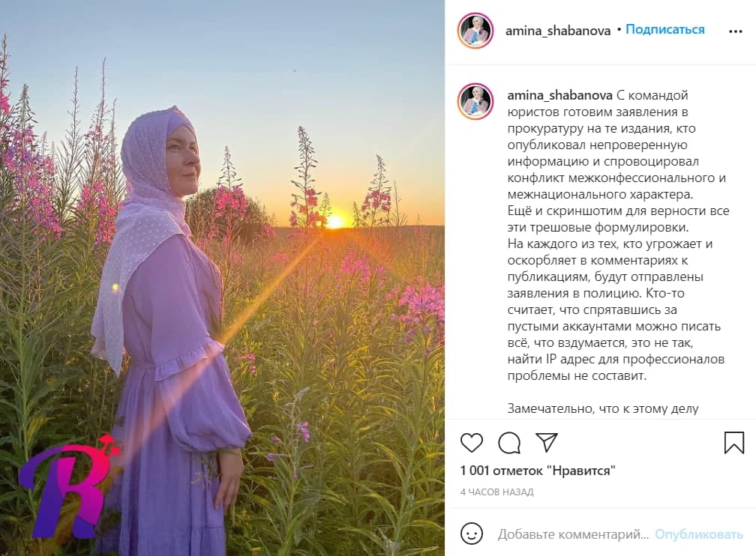Open comments via speech bubble icon
Viewport: 756px width, 556px height.
(509, 443)
